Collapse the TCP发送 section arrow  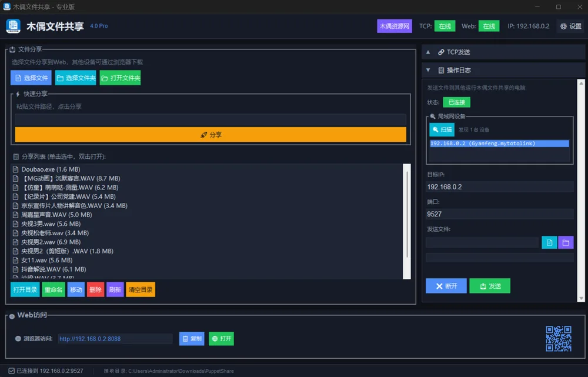tap(428, 52)
